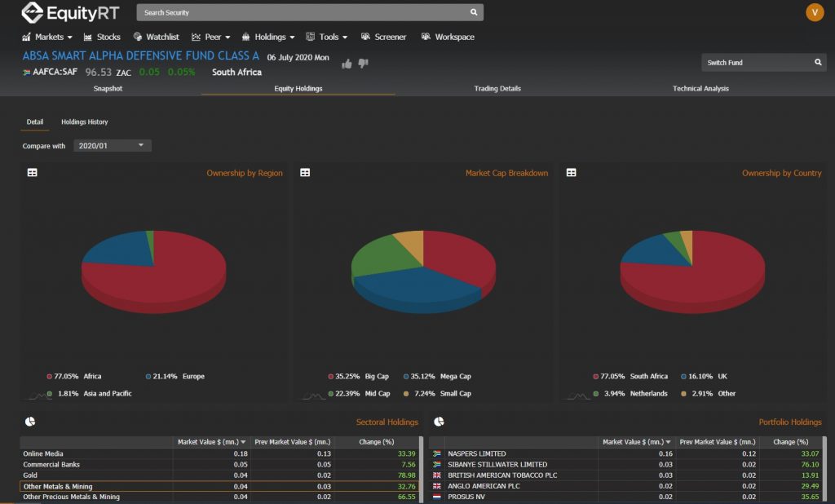Screen dimensions: 835x504
Task: Select the Holdings History sub-tab
Action: click(84, 122)
